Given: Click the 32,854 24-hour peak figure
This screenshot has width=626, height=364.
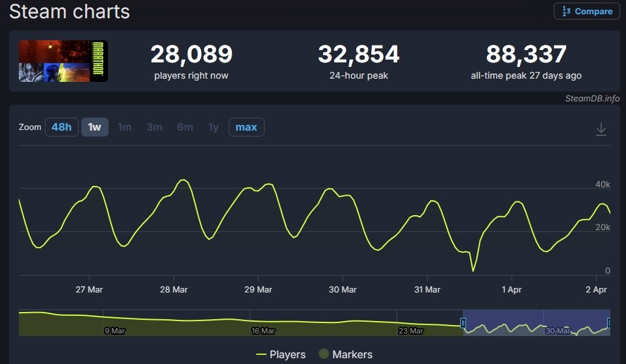Looking at the screenshot, I should (x=359, y=55).
